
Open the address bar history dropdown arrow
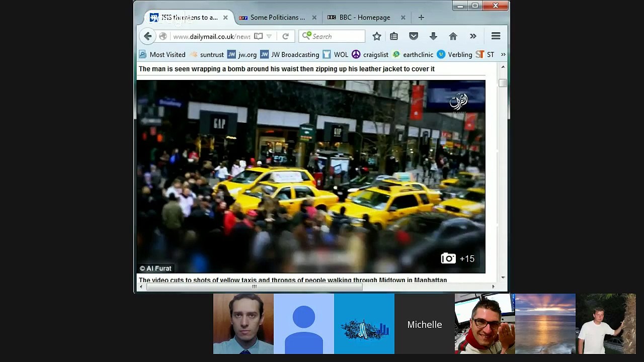[269, 36]
